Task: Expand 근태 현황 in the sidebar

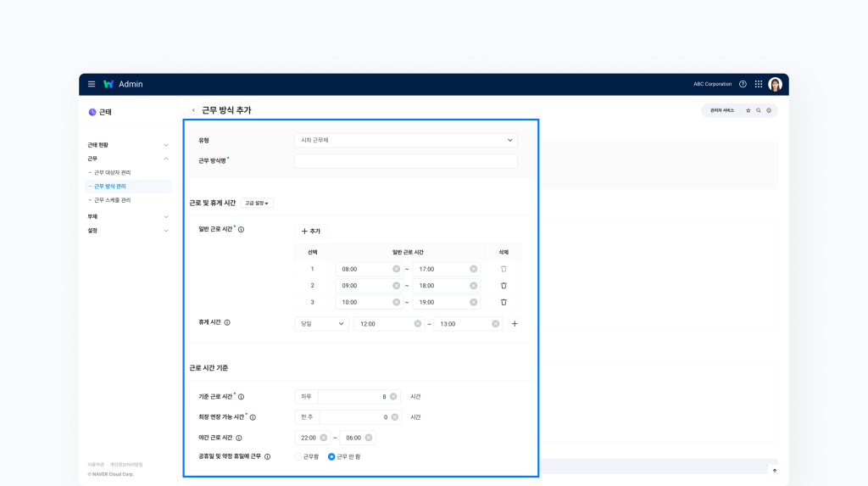Action: pyautogui.click(x=127, y=145)
